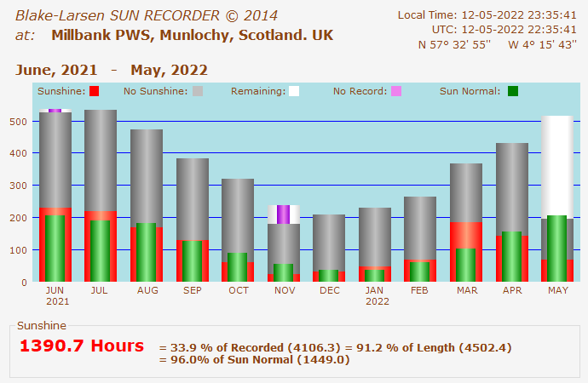588x383 pixels.
Task: Select the NOV month label
Action: pyautogui.click(x=285, y=290)
